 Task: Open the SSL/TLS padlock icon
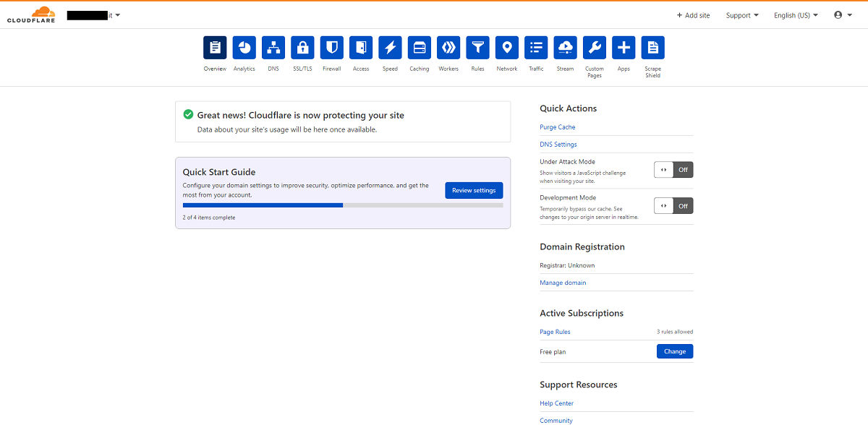point(302,48)
